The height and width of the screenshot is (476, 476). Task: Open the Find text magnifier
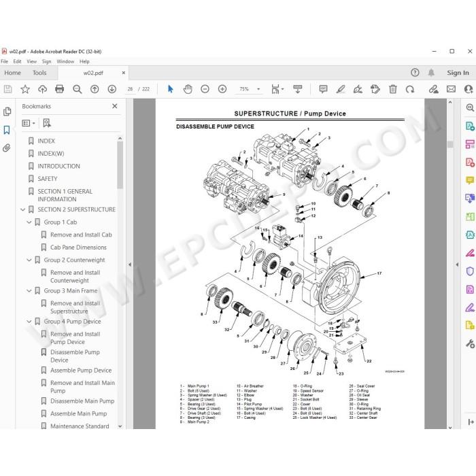[78, 89]
